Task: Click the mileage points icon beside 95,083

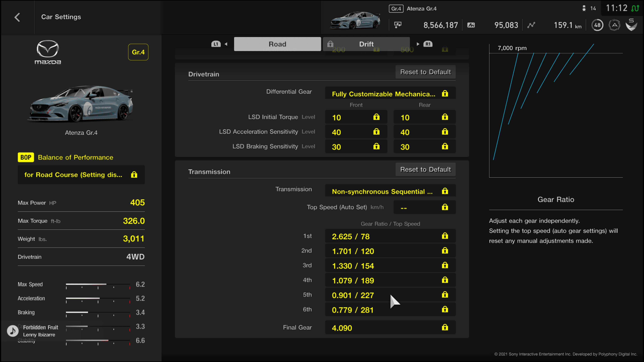Action: pyautogui.click(x=471, y=25)
